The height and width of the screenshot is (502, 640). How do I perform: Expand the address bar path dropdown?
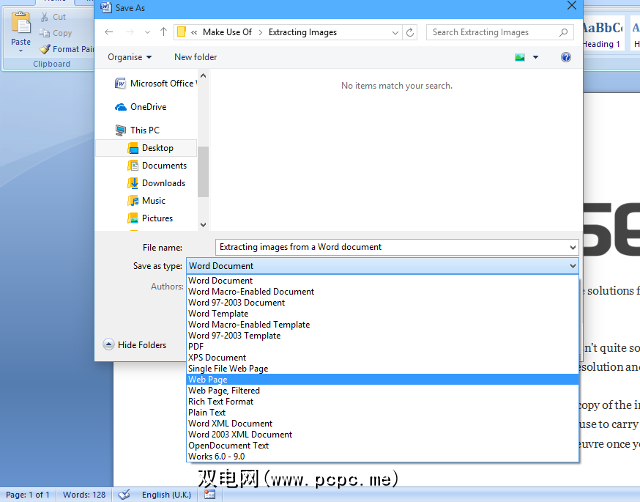pyautogui.click(x=395, y=33)
